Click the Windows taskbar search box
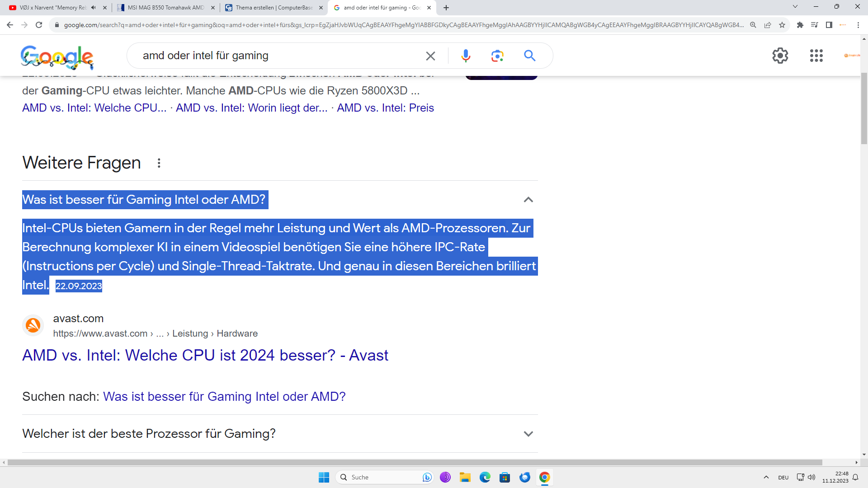The image size is (868, 488). tap(384, 477)
